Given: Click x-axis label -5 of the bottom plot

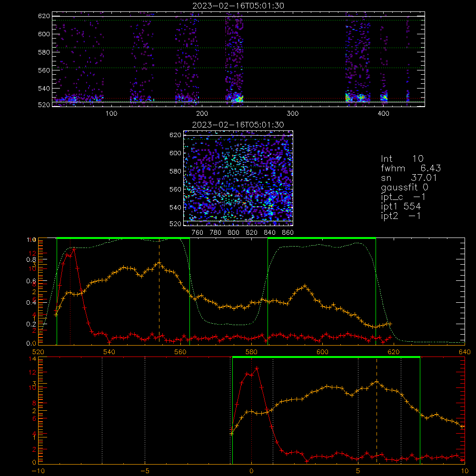Looking at the screenshot, I should [x=145, y=471].
